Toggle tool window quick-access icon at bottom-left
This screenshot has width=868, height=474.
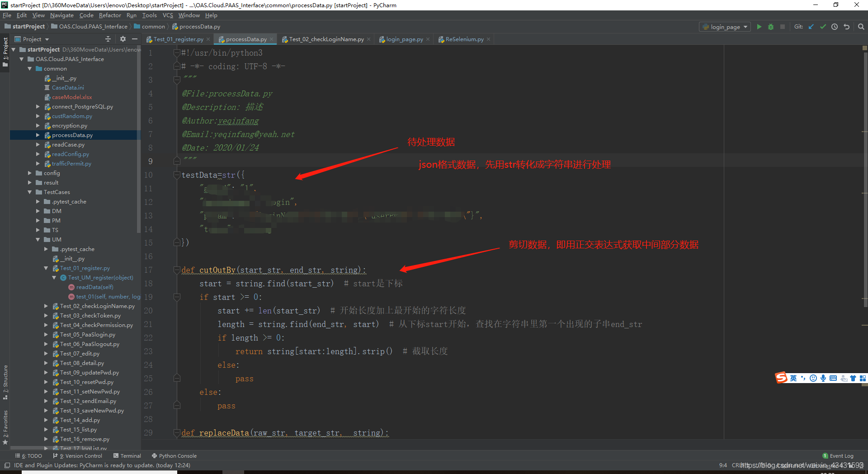point(7,465)
